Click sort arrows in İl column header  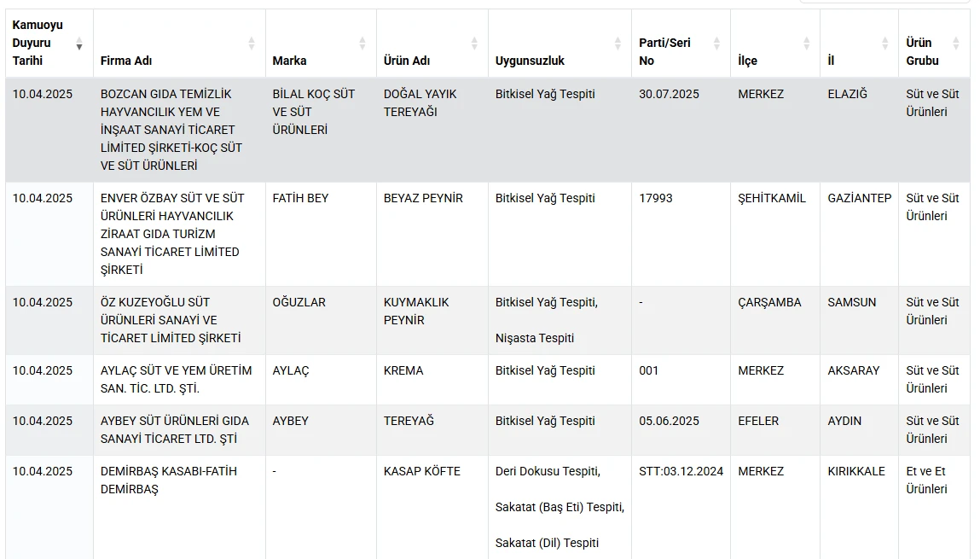pyautogui.click(x=885, y=44)
